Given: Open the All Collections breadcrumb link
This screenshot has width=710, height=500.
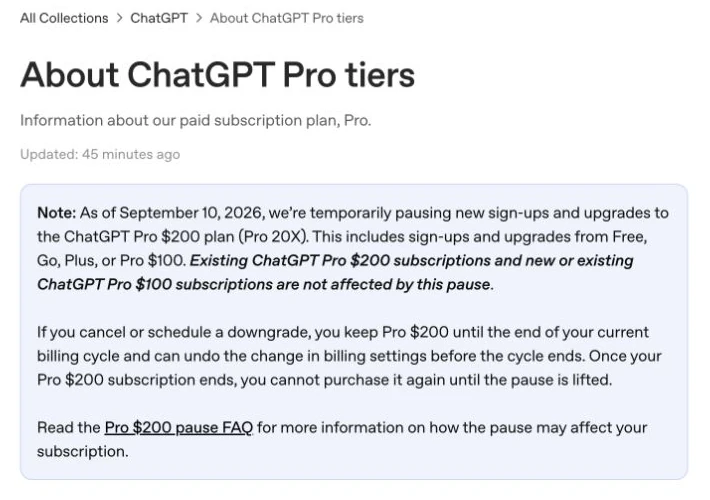Looking at the screenshot, I should (64, 18).
